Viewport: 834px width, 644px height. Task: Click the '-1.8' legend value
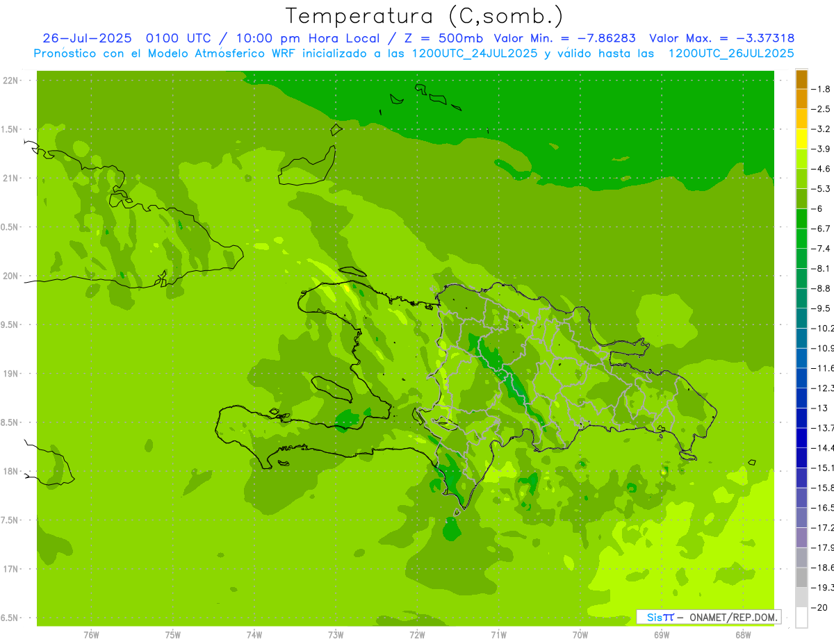click(821, 89)
